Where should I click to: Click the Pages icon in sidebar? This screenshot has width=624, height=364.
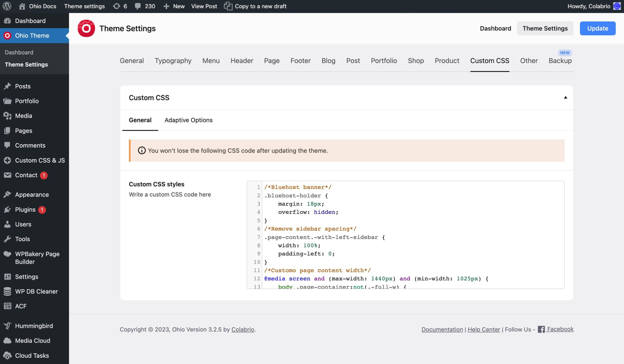tap(7, 131)
